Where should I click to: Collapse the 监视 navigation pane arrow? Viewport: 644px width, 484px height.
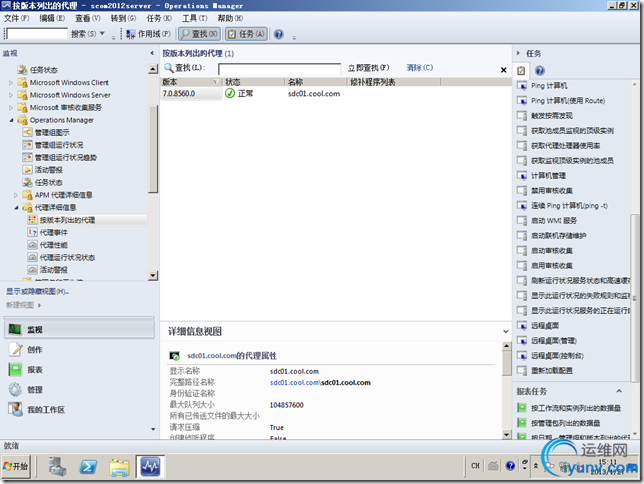click(152, 53)
